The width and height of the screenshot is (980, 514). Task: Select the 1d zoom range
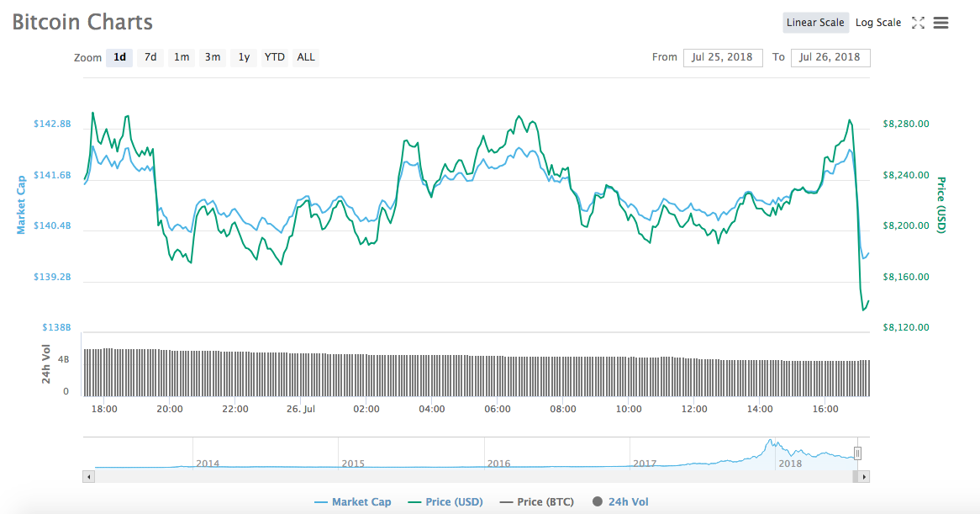119,57
